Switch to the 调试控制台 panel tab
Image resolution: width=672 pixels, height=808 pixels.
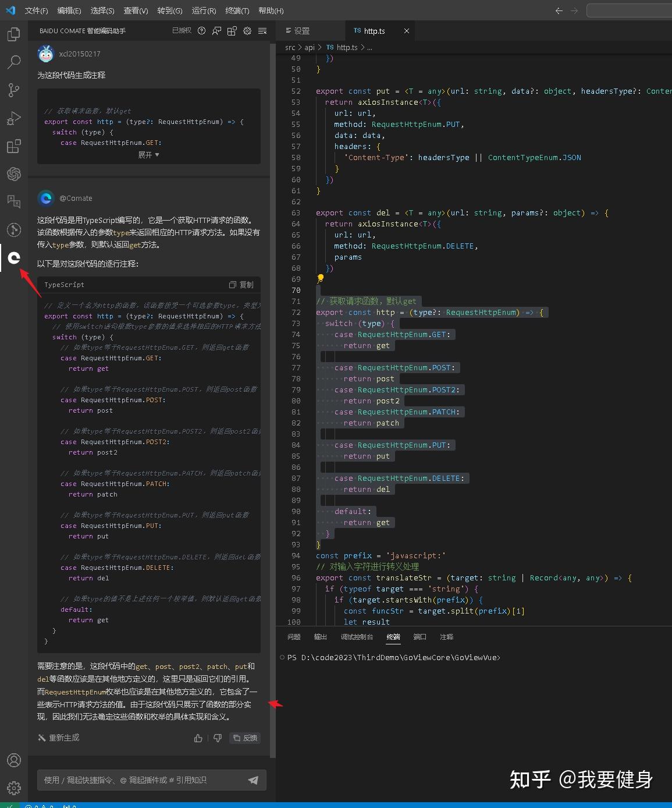(x=357, y=637)
